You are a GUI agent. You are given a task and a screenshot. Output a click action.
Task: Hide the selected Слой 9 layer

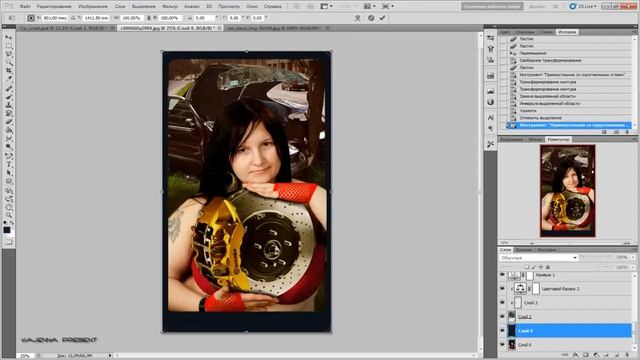click(502, 331)
